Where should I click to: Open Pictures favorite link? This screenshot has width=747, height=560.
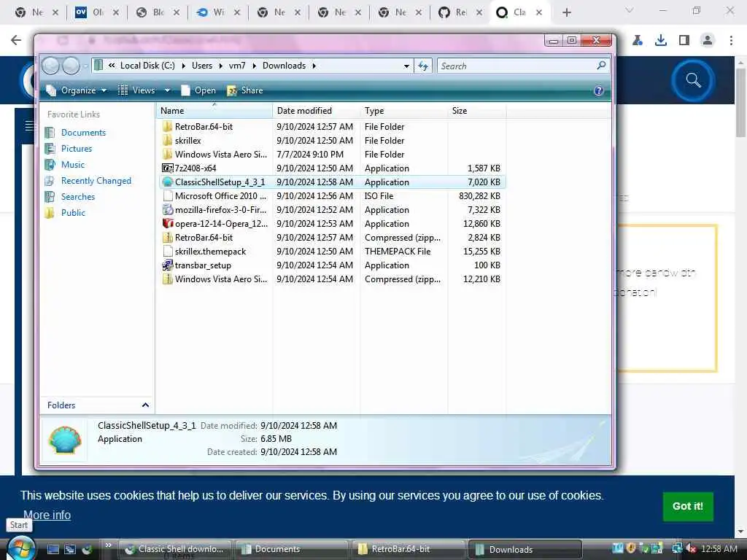76,149
